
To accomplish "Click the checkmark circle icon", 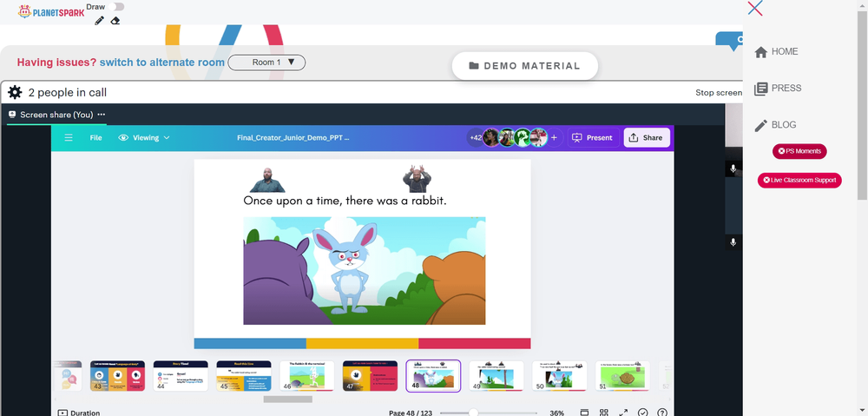I will click(x=642, y=413).
